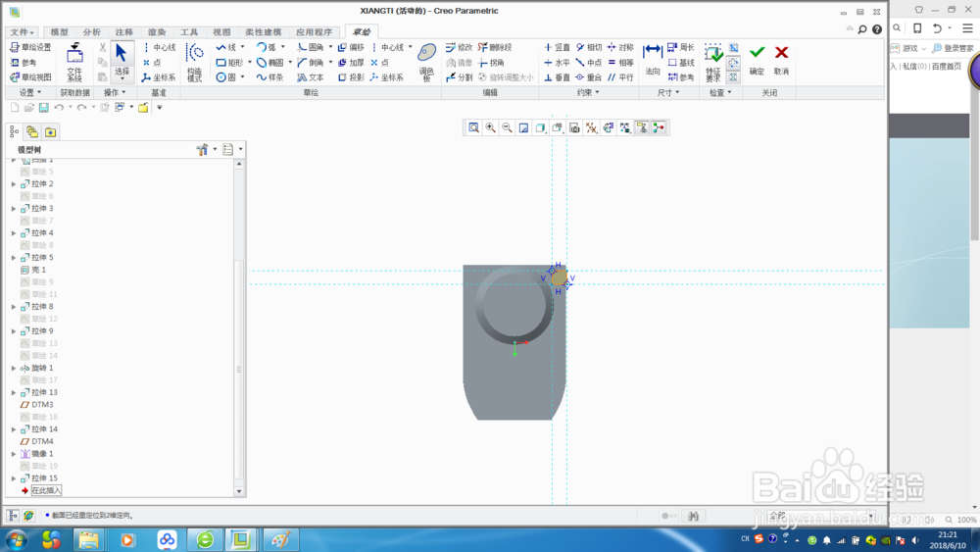Click the 分割 (Divide) tool

459,77
